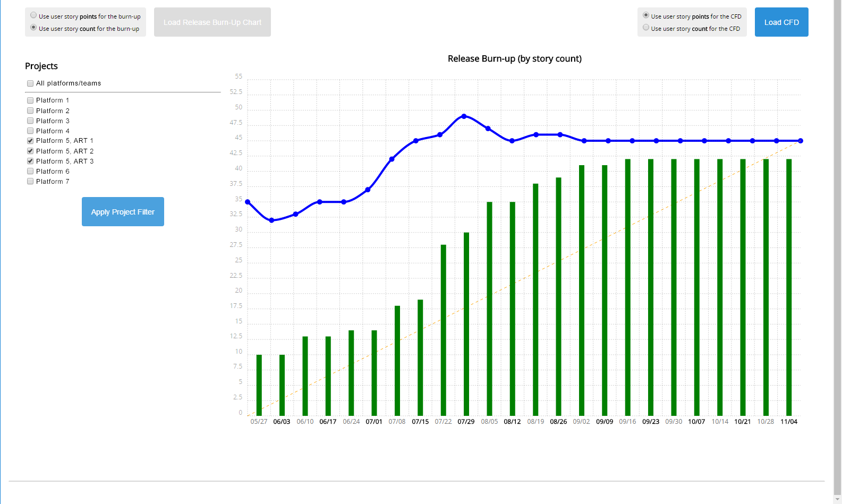Enable the Platform 4 checkbox
842x504 pixels.
30,131
